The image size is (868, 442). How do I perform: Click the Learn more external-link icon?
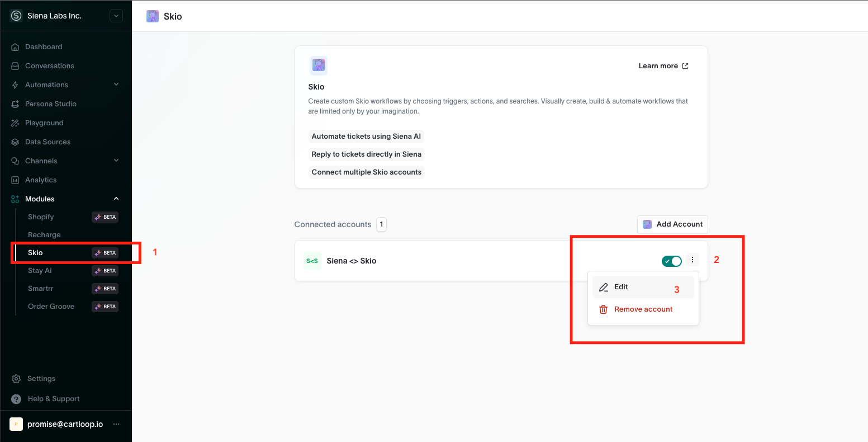point(685,66)
